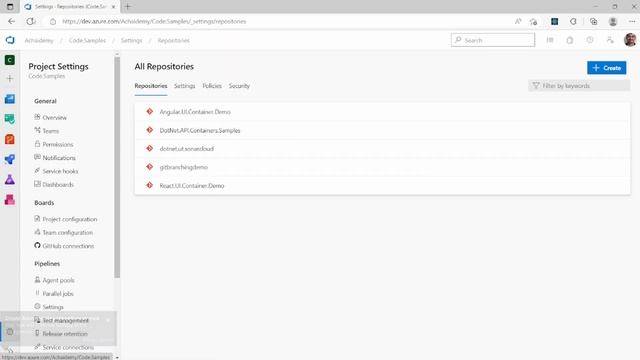The height and width of the screenshot is (360, 640).
Task: Open User settings icon in header
Action: pyautogui.click(x=610, y=40)
